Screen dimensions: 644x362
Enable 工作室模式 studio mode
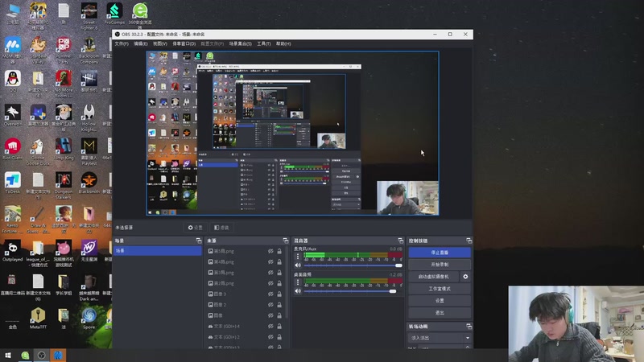440,289
